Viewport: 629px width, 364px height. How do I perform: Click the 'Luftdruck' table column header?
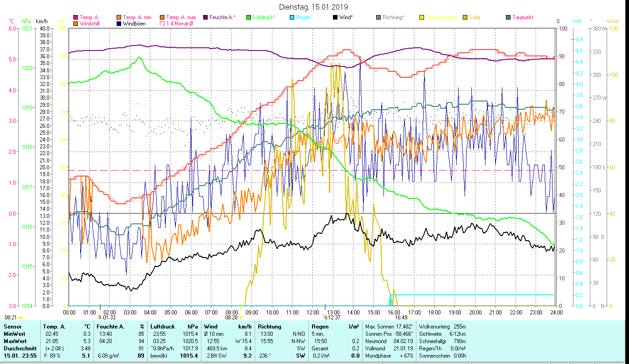(164, 327)
